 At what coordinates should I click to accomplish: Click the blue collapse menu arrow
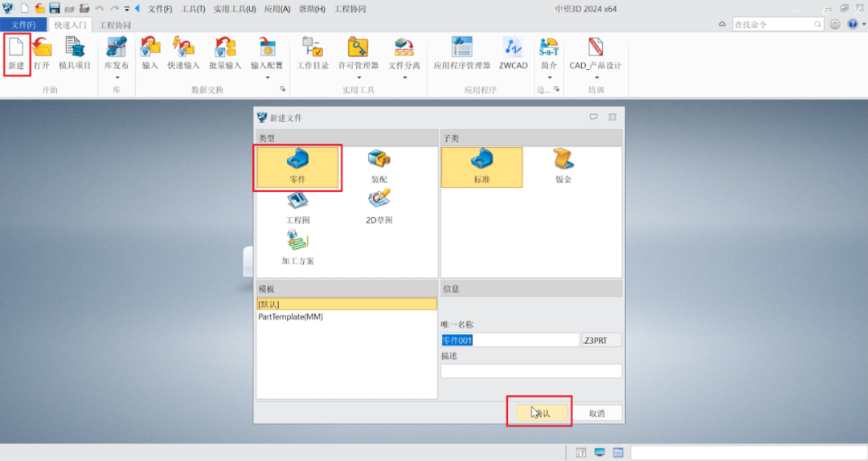(137, 8)
